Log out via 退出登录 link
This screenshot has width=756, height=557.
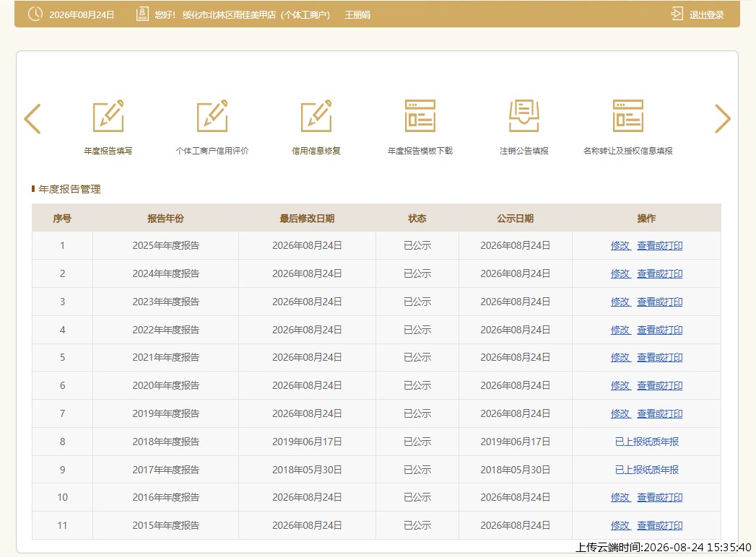click(x=706, y=15)
